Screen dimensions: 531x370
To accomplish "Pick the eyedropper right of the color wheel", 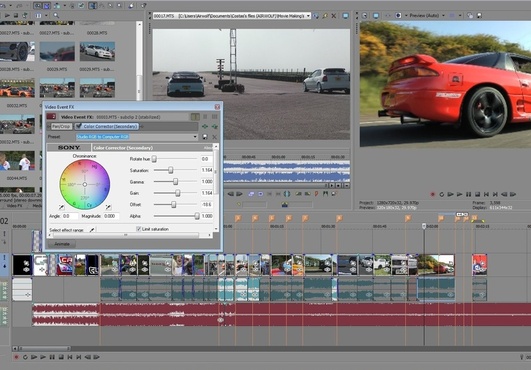I will coord(108,207).
